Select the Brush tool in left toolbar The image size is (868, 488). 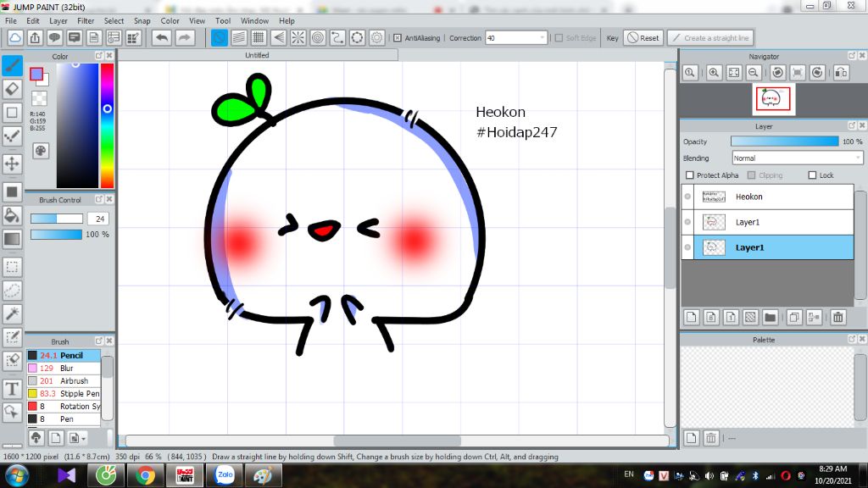(12, 66)
